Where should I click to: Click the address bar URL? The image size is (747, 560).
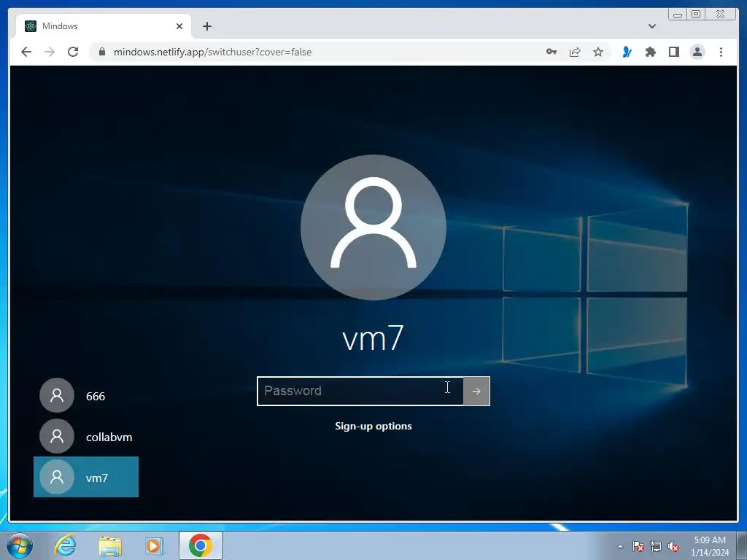[x=212, y=52]
